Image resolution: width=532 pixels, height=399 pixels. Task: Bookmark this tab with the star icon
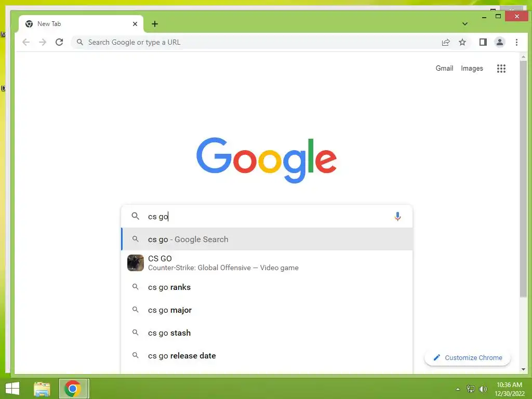click(x=462, y=42)
